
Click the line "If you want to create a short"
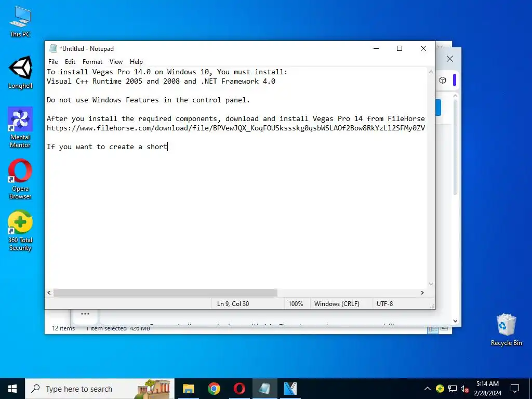click(107, 147)
